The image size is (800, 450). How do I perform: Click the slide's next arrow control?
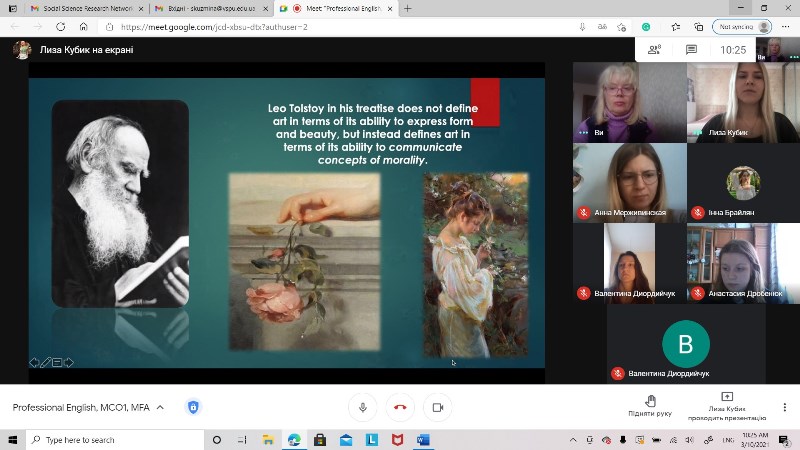tap(68, 362)
